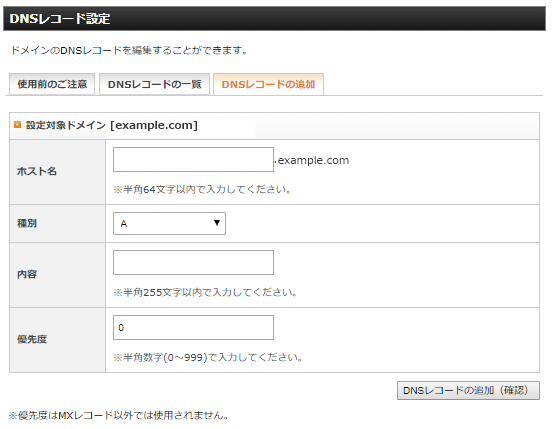The width and height of the screenshot is (552, 429).
Task: Click the ホスト名 row label
Action: point(37,171)
